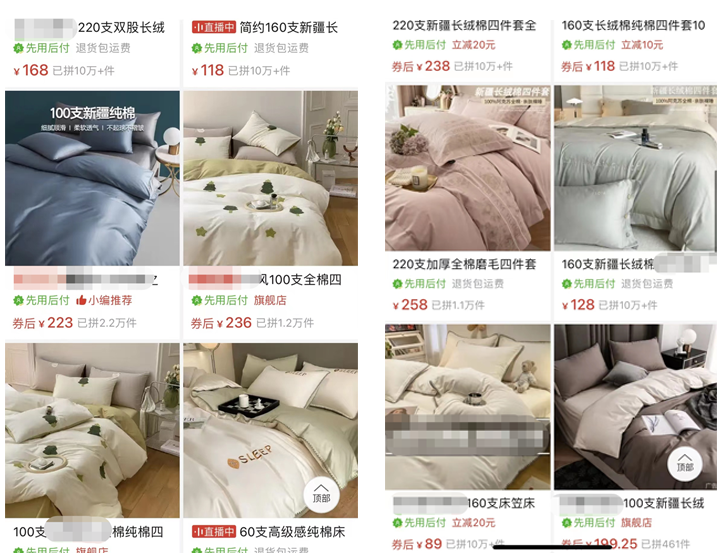Click the 小编推荐 thumbs-up icon
Screen dimensions: 723x553
pos(81,300)
